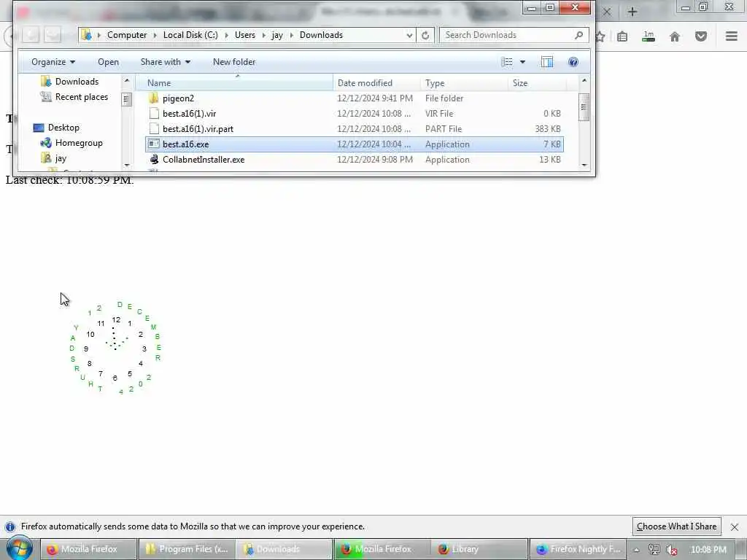Screen dimensions: 747x560
Task: Open the Firefox hamburger menu
Action: [x=732, y=36]
